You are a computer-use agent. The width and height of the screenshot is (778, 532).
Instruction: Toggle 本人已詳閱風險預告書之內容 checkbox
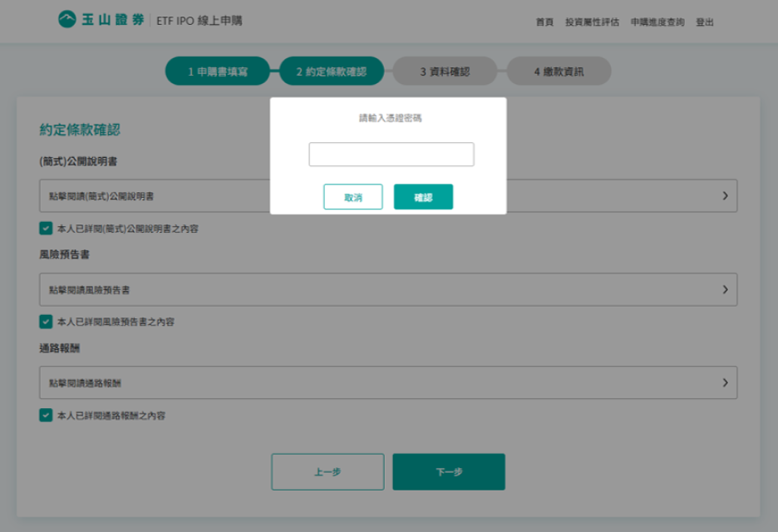pos(46,321)
